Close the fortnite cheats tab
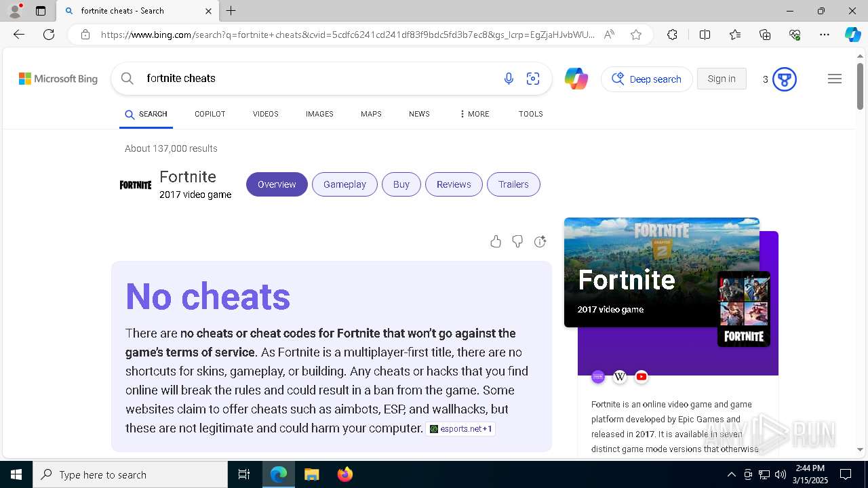868x488 pixels. (x=208, y=11)
